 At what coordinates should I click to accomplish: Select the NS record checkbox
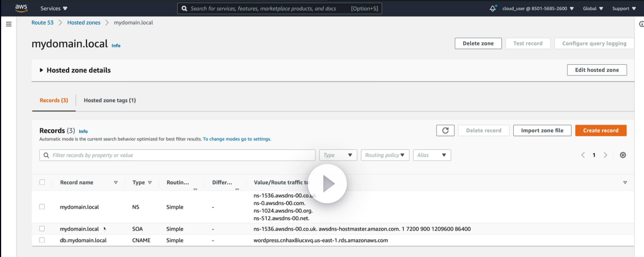pyautogui.click(x=42, y=207)
